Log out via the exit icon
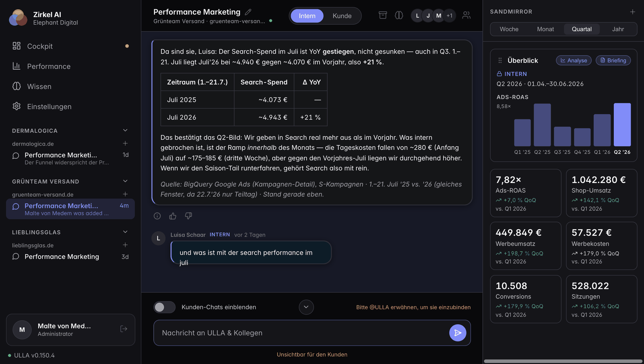The image size is (644, 364). [124, 329]
